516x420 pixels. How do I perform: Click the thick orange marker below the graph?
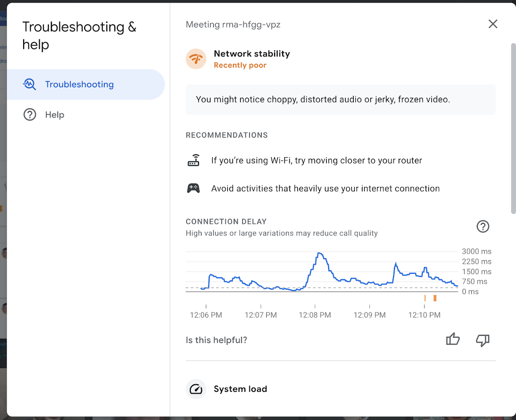pyautogui.click(x=435, y=298)
